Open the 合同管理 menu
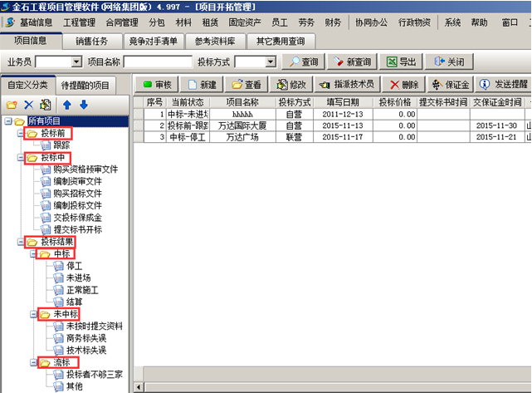This screenshot has height=393, width=532. 122,22
